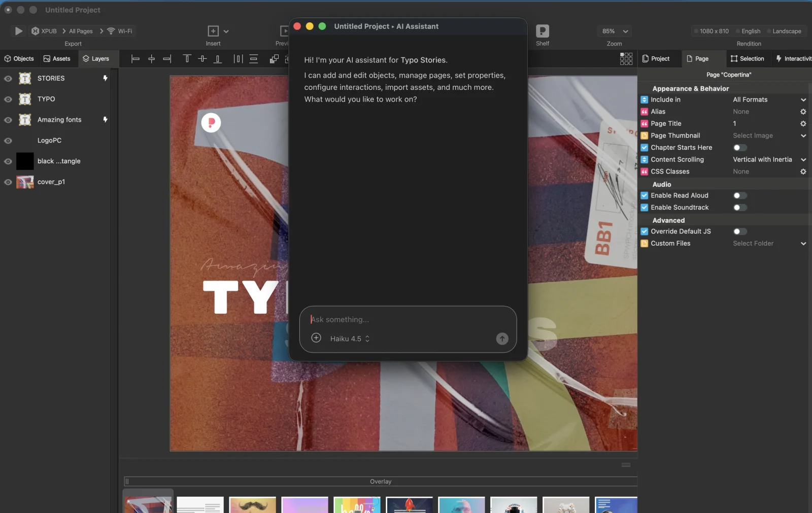Screen dimensions: 812x513
Task: Hide the black rectangle layer
Action: [8, 161]
